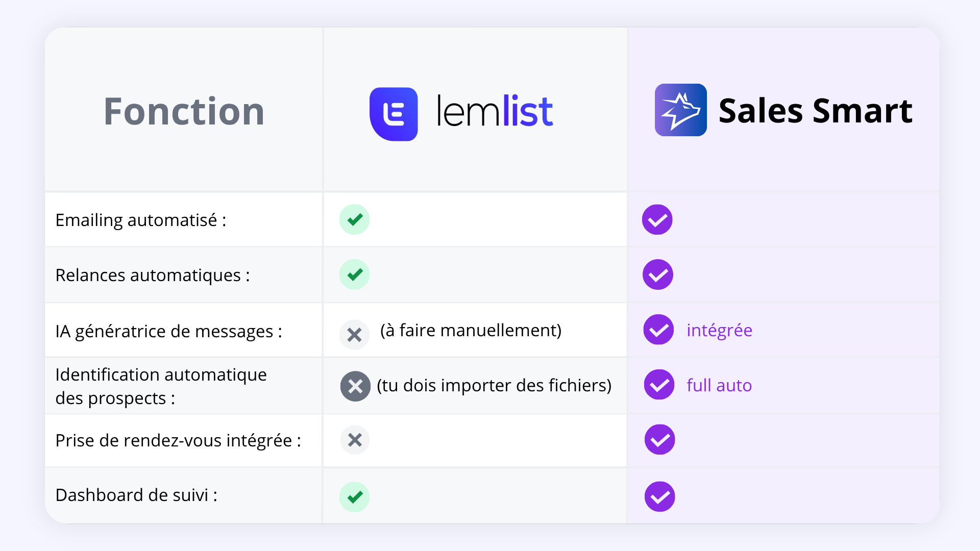Click Sales Smart check for Prise de rendez-vous
Image resolution: width=980 pixels, height=551 pixels.
(x=659, y=439)
